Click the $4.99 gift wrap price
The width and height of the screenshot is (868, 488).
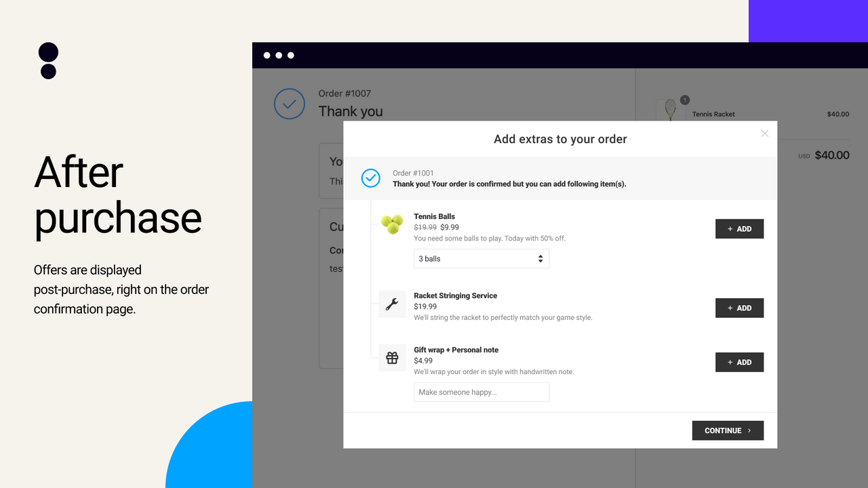click(x=423, y=361)
